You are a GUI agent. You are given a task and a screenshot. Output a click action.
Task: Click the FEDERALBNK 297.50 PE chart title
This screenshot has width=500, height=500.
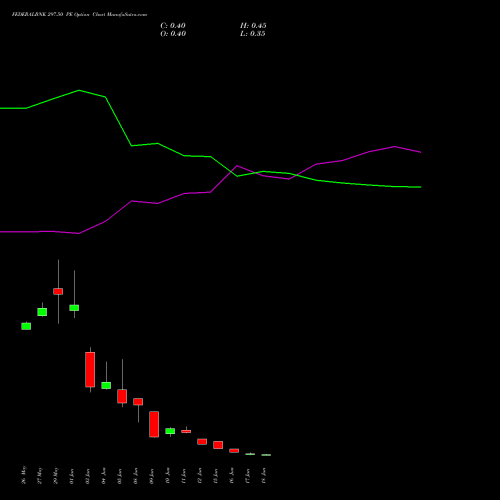pos(79,14)
